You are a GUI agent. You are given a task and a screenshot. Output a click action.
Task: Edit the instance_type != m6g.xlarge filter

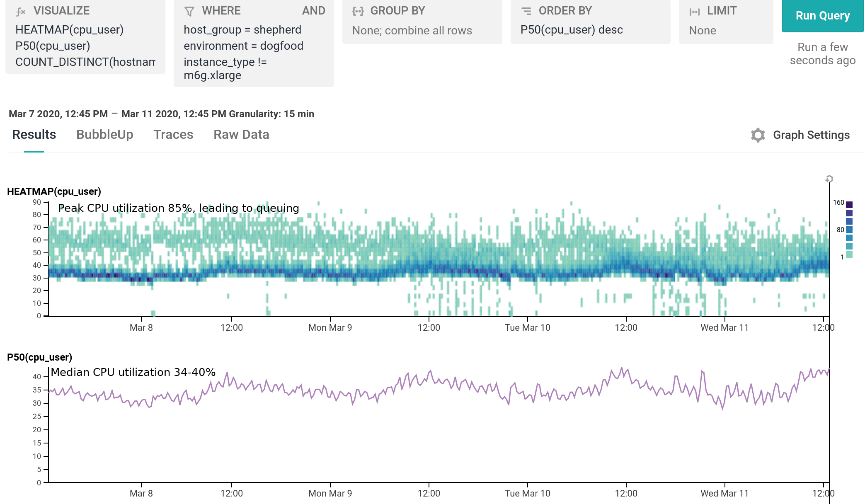click(x=226, y=68)
